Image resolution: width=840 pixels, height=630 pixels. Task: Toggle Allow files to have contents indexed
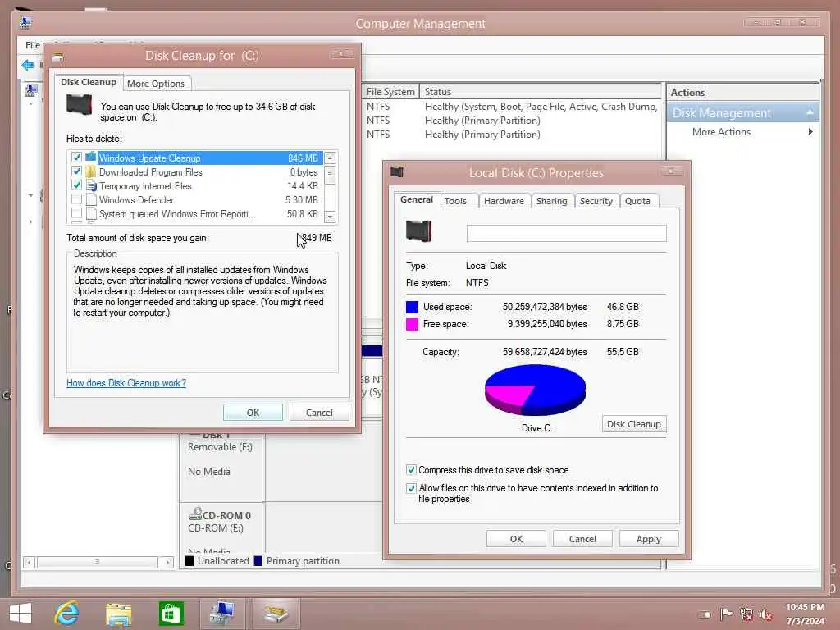[411, 488]
